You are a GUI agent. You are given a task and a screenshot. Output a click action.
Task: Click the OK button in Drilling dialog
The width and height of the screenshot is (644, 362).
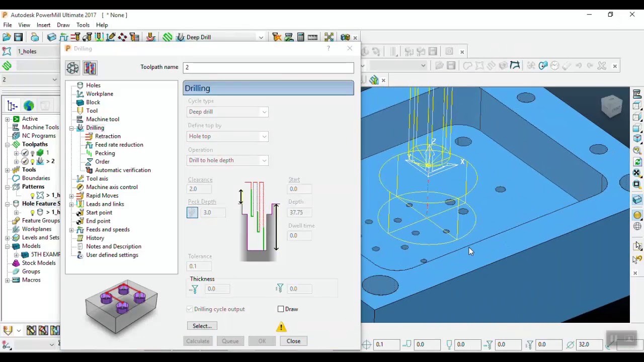pos(262,341)
